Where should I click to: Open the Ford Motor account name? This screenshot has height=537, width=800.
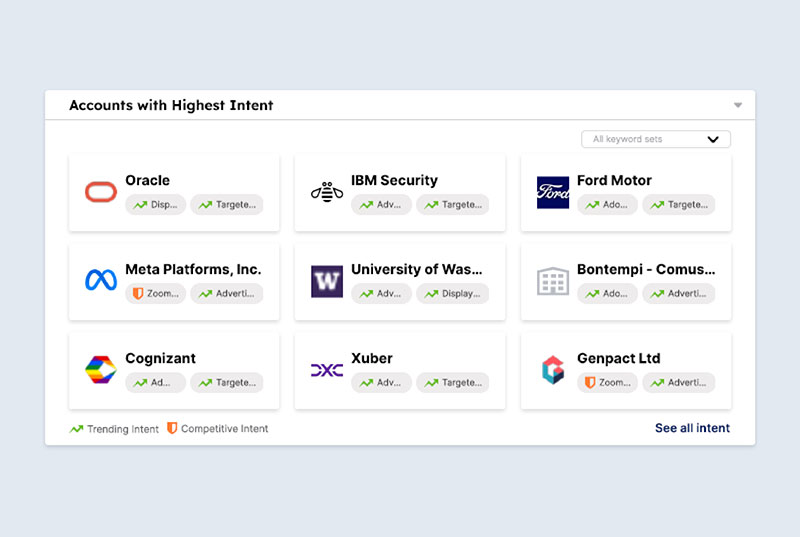coord(614,180)
